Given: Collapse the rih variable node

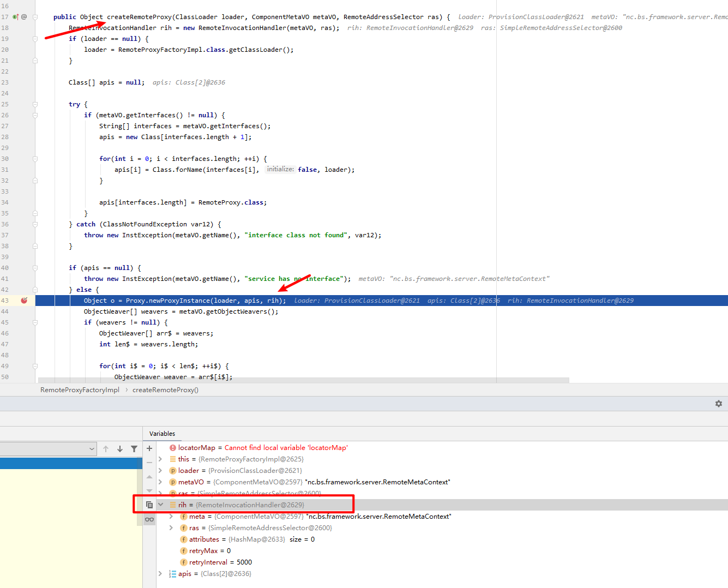Looking at the screenshot, I should (161, 505).
